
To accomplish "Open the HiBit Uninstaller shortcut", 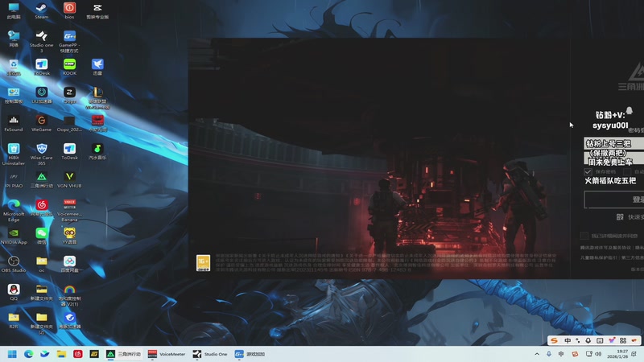I will coord(14,154).
